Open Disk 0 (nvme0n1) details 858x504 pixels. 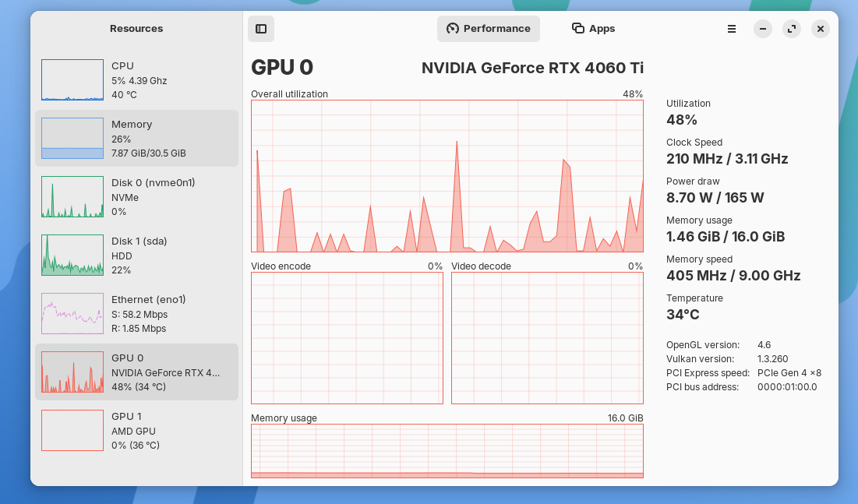point(136,197)
